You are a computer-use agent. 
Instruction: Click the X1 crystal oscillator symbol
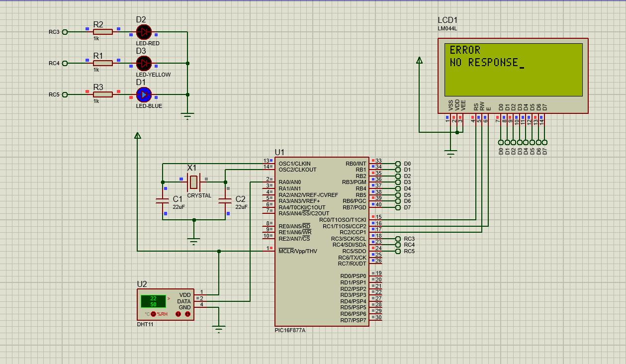tap(194, 183)
